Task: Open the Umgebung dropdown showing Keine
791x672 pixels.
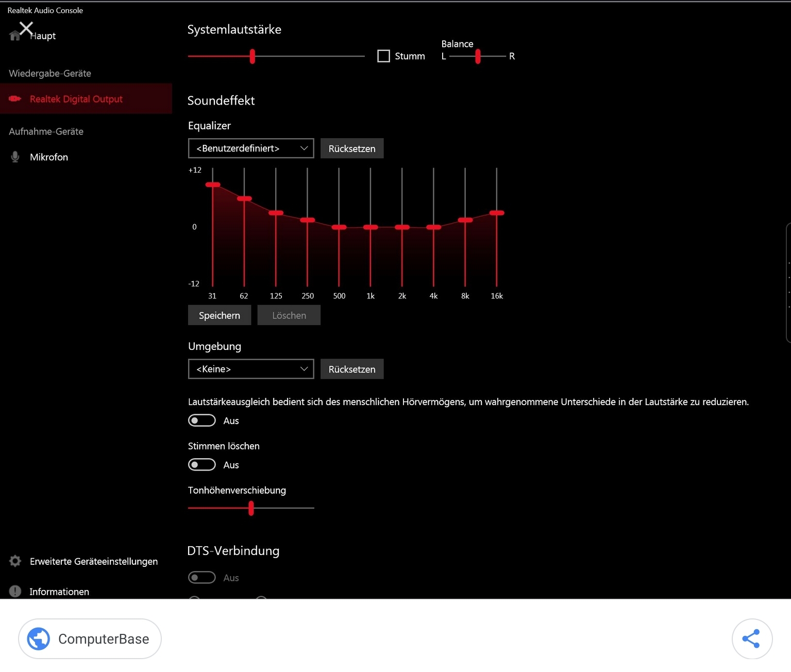Action: (251, 369)
